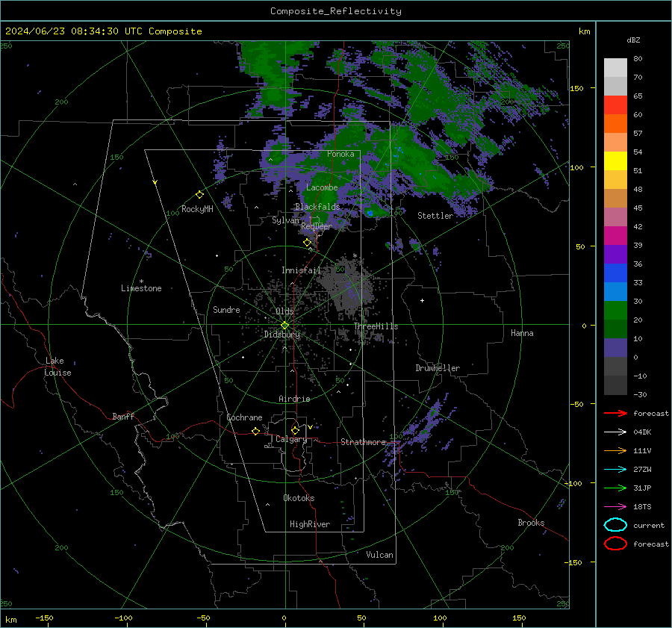Click the 18TS legend label
Image resolution: width=672 pixels, height=628 pixels.
coord(642,507)
